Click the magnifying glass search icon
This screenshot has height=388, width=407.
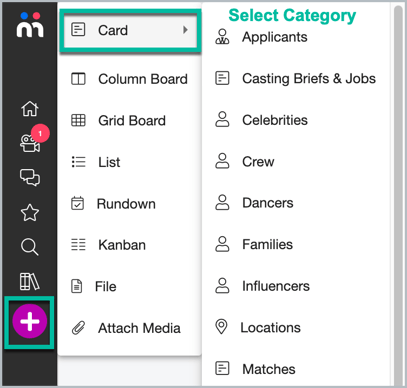click(x=30, y=247)
